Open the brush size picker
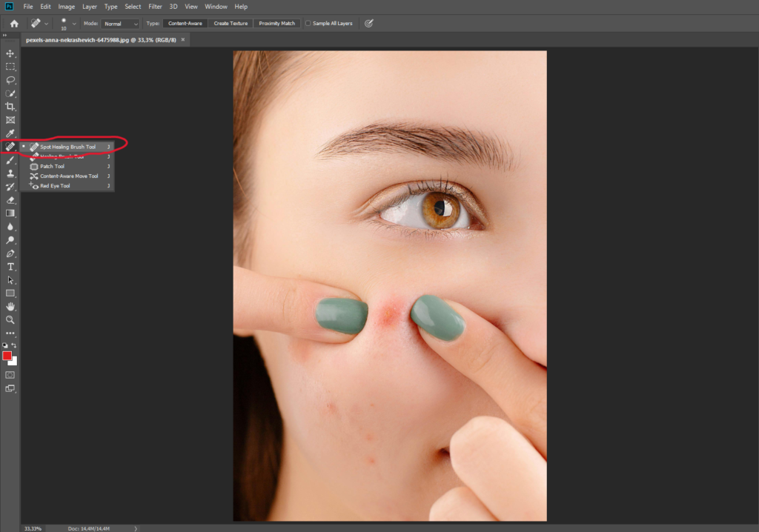Image resolution: width=759 pixels, height=532 pixels. pyautogui.click(x=65, y=23)
